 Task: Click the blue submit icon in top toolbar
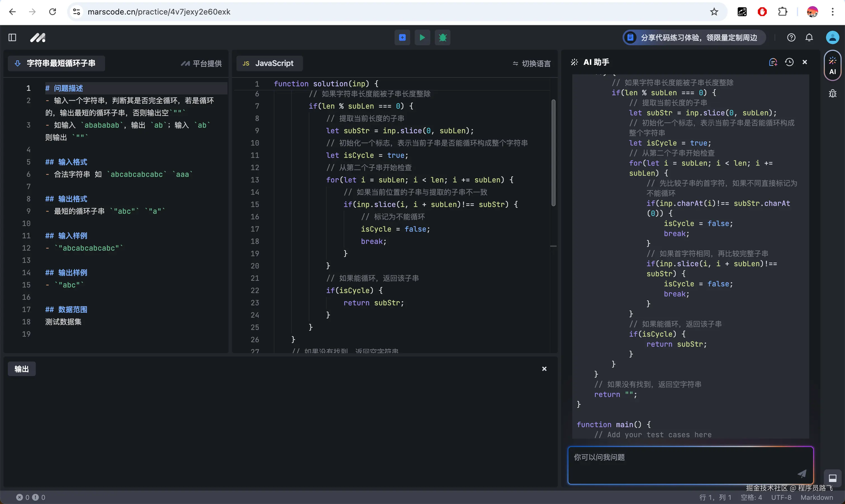point(402,37)
